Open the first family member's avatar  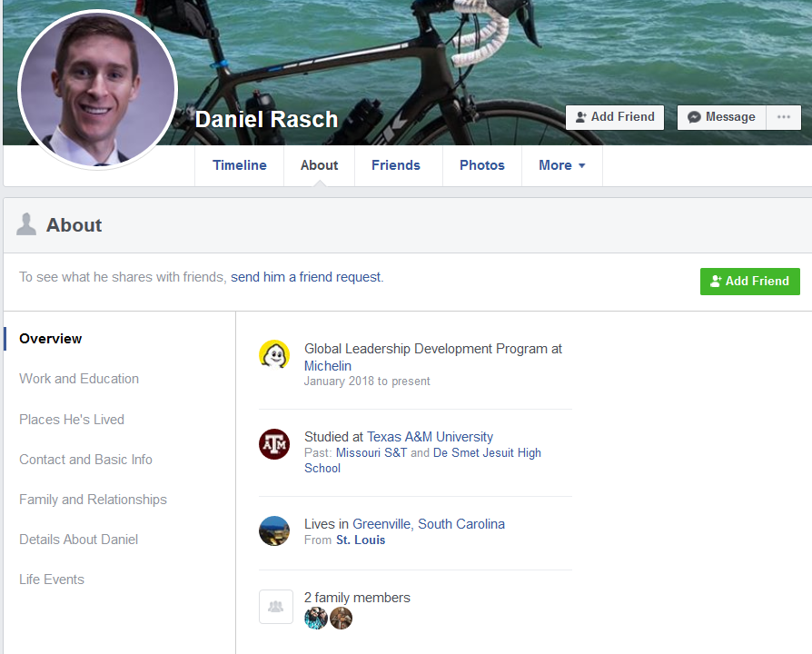(315, 619)
